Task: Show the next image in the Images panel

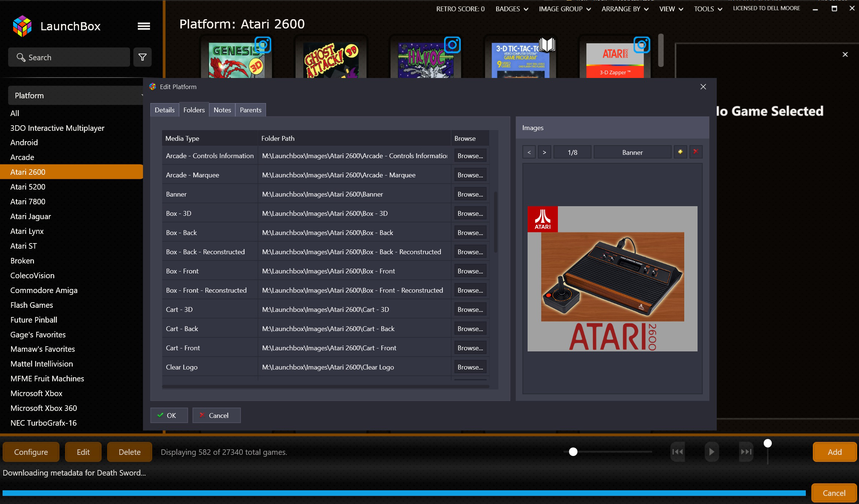Action: (x=544, y=152)
